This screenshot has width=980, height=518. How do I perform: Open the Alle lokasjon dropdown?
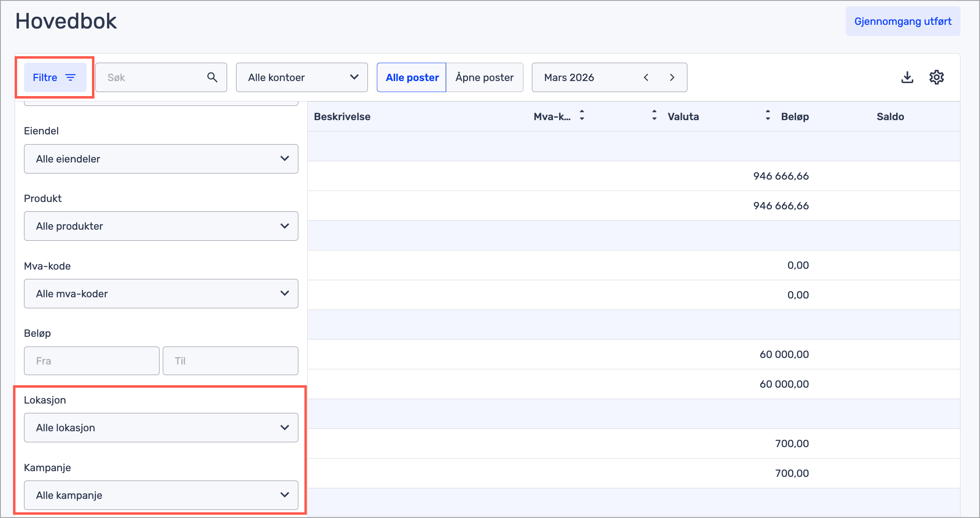click(x=161, y=428)
